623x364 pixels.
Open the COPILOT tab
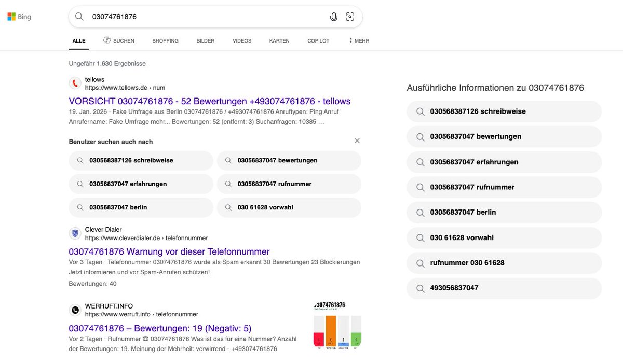[318, 41]
